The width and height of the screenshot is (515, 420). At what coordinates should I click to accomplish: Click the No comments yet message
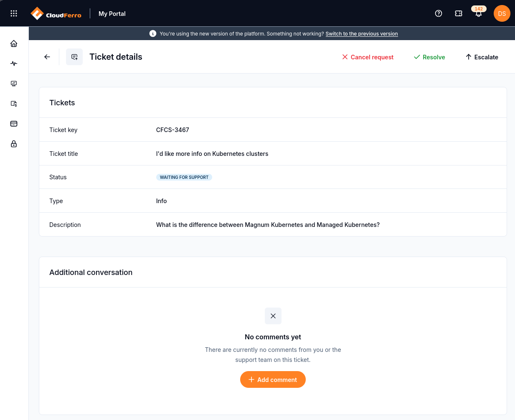[x=273, y=337]
